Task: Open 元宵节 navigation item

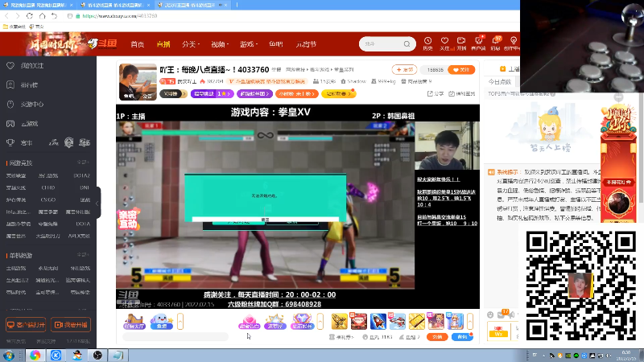Action: [306, 44]
